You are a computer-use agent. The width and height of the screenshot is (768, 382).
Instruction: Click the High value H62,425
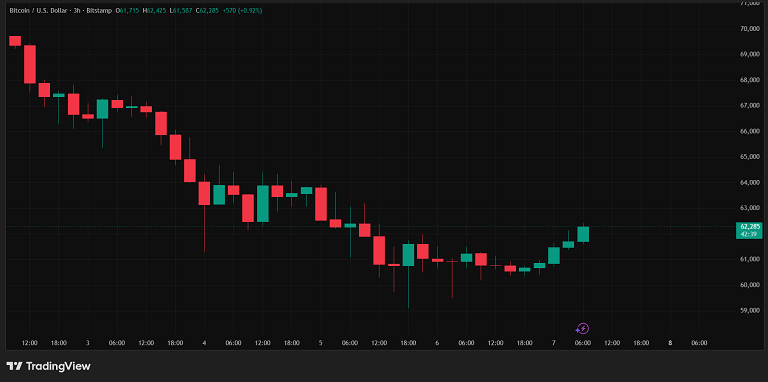tap(154, 10)
